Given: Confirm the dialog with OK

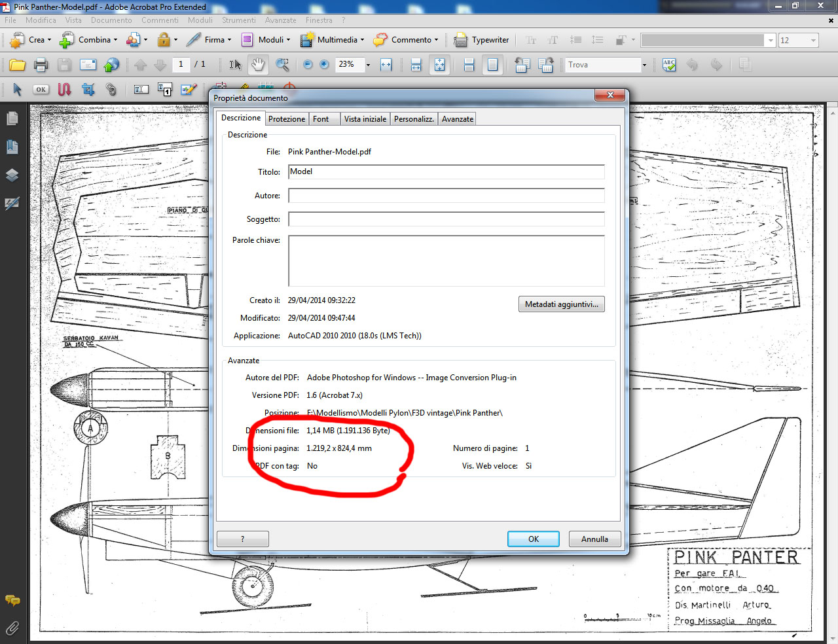Looking at the screenshot, I should pos(534,539).
